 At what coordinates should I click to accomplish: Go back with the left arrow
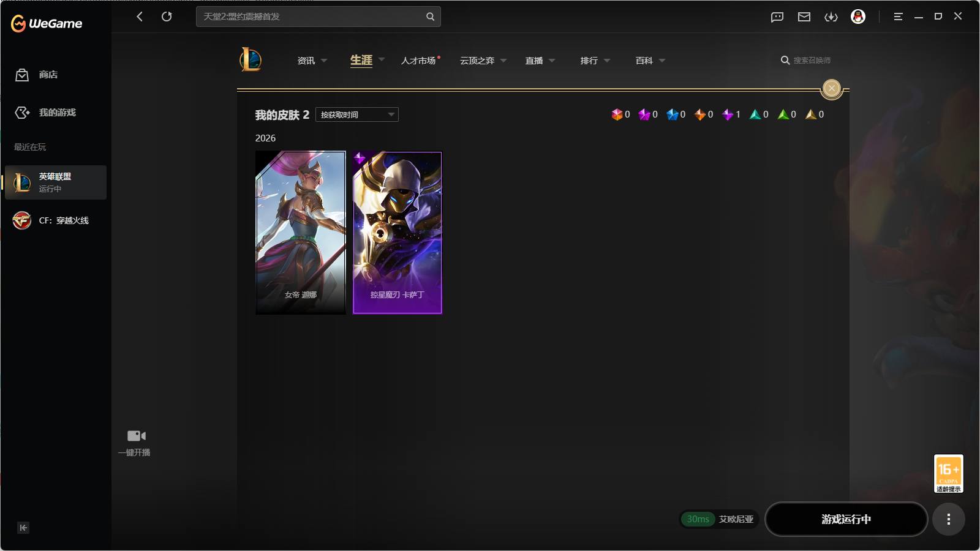pos(140,17)
